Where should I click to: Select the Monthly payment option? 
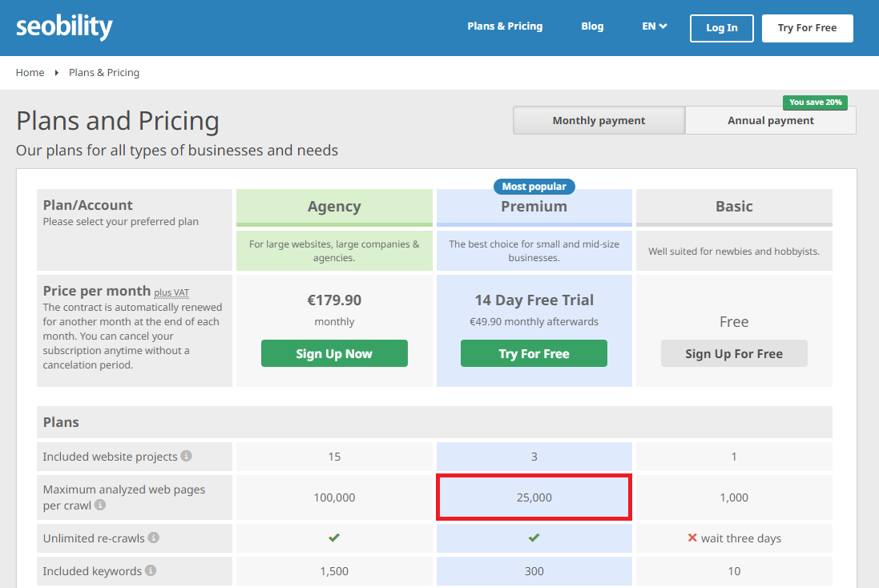pyautogui.click(x=599, y=120)
